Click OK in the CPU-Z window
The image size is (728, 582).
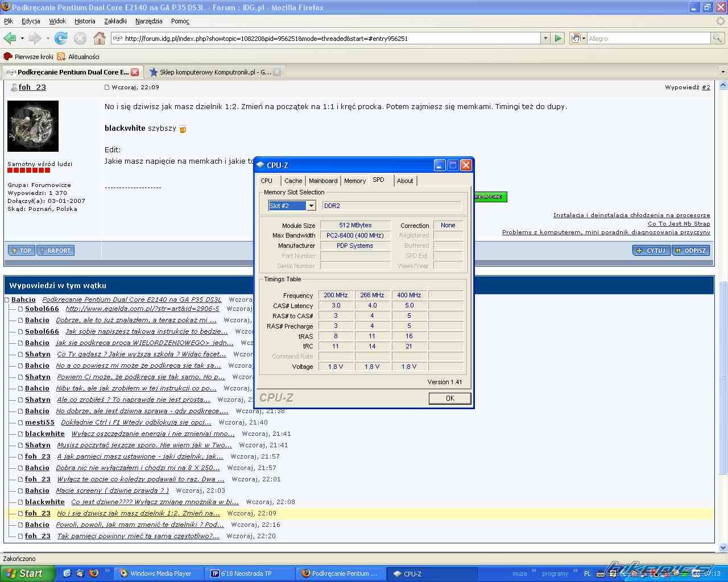click(450, 398)
